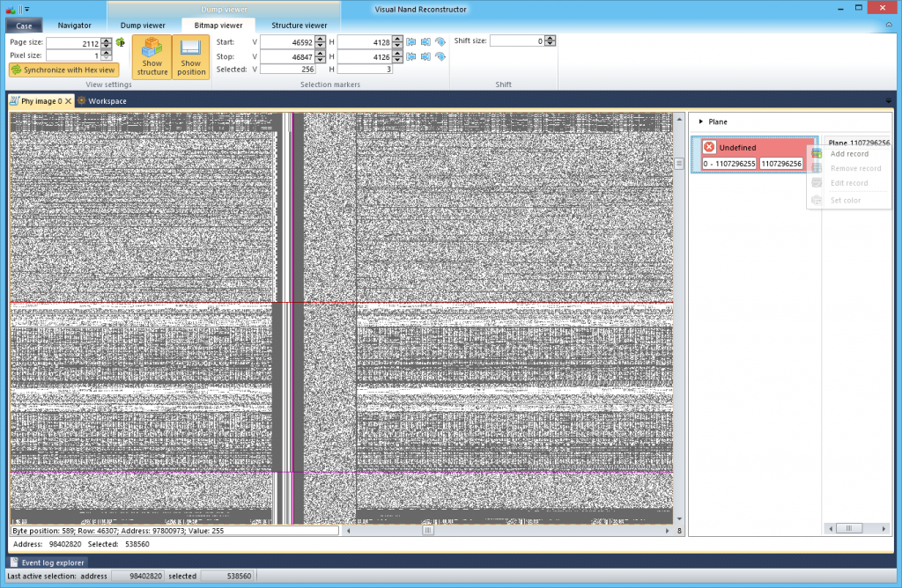Image resolution: width=902 pixels, height=588 pixels.
Task: Click the application logo in title bar
Action: point(11,9)
